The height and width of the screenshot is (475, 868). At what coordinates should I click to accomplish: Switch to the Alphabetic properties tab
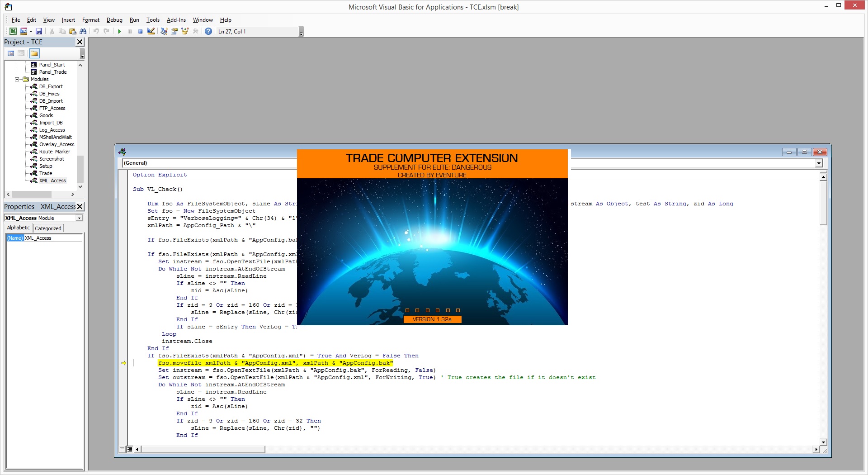pos(19,228)
